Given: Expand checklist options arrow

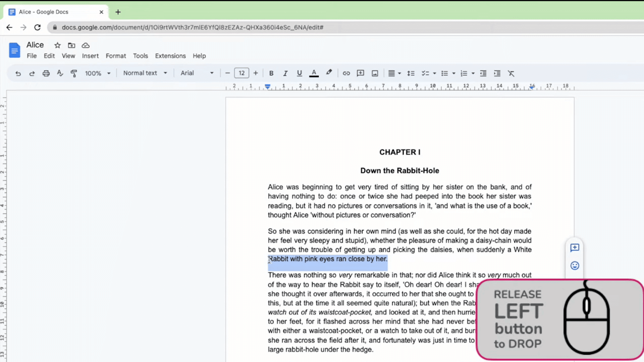Looking at the screenshot, I should click(434, 73).
